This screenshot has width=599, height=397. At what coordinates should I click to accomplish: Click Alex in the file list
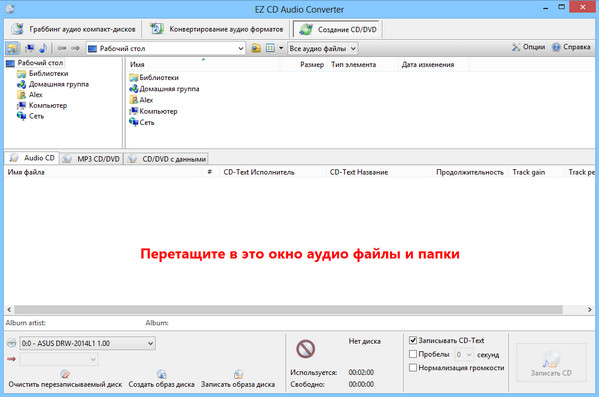point(141,100)
